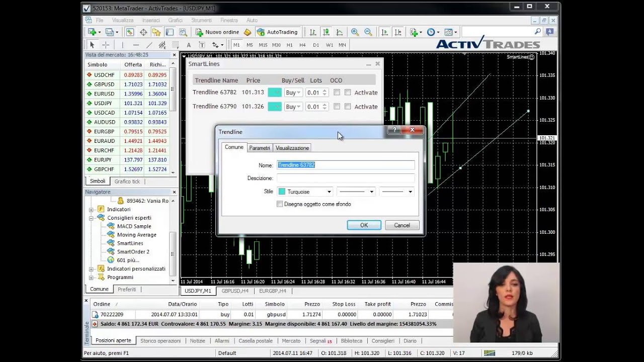Toggle the AutoTrading button

[x=277, y=32]
